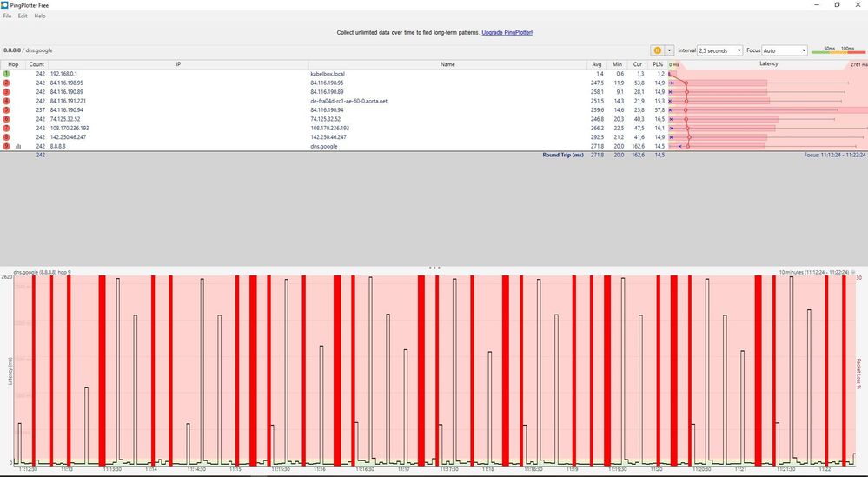The width and height of the screenshot is (868, 477).
Task: Click the Name column header
Action: pyautogui.click(x=447, y=64)
